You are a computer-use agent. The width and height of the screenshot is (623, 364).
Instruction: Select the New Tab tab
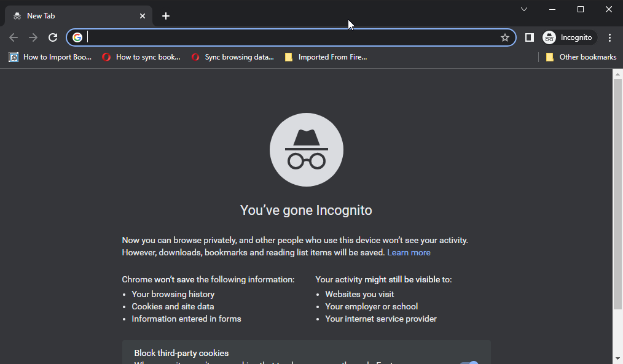[78, 16]
